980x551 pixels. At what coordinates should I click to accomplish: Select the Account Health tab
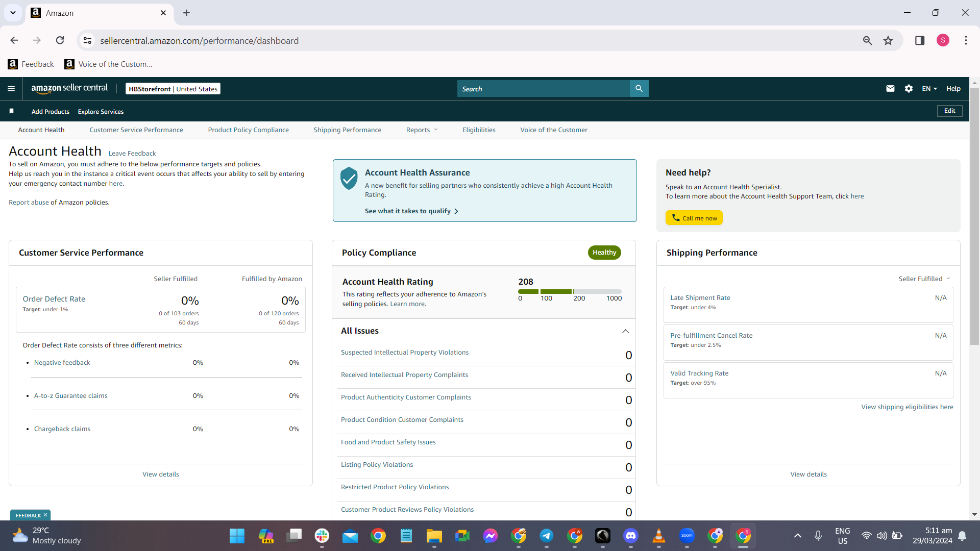click(x=41, y=130)
